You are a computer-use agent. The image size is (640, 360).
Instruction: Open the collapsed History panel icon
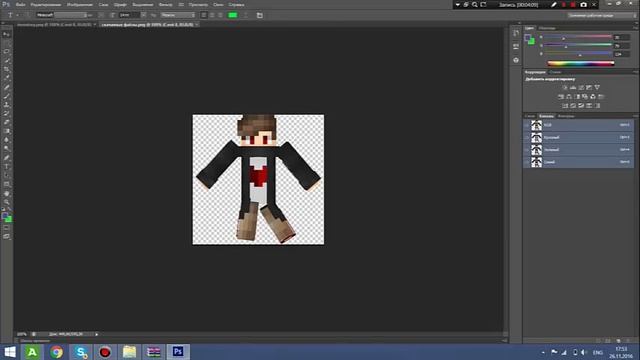pyautogui.click(x=516, y=33)
